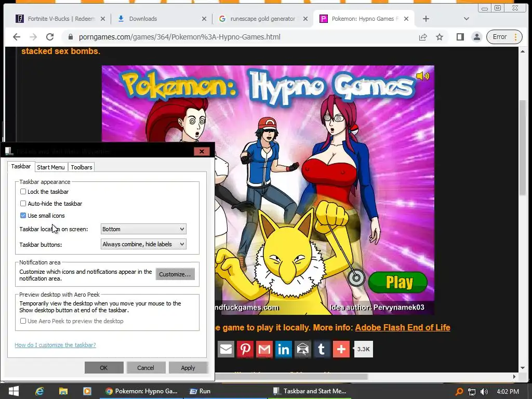The image size is (532, 399).
Task: Share on Tumblr
Action: 322,349
